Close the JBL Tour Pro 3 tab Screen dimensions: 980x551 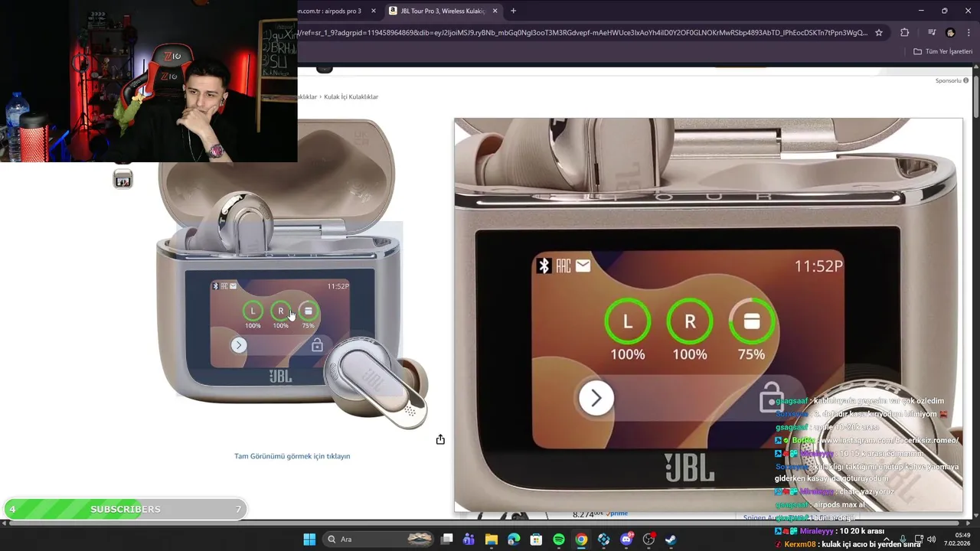pos(495,11)
